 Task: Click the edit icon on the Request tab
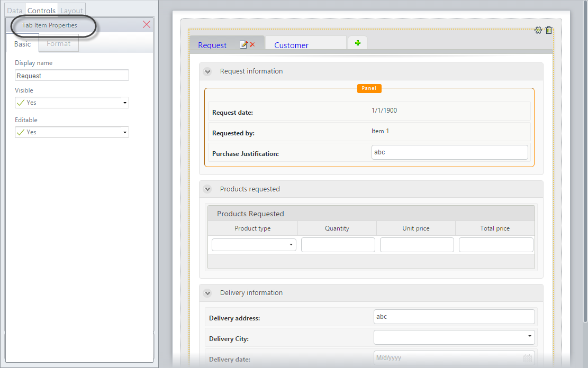pos(243,44)
